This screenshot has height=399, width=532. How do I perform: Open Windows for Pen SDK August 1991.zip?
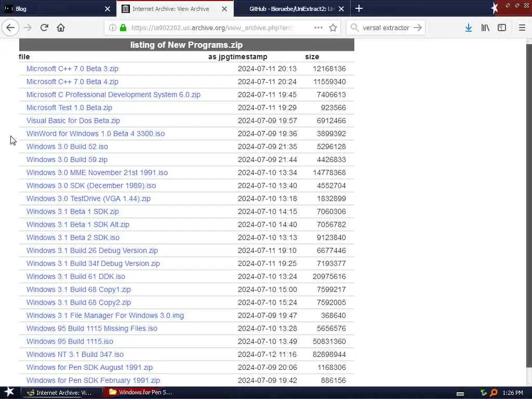point(89,367)
